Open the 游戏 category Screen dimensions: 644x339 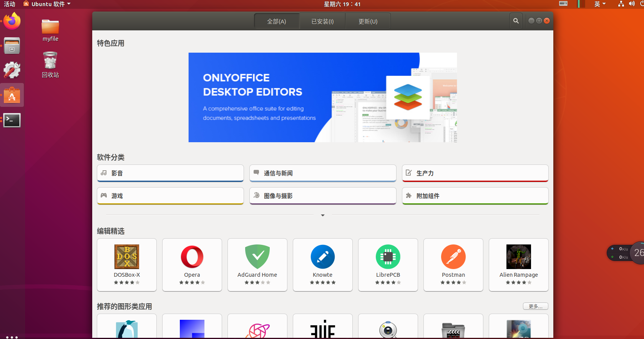(x=170, y=196)
